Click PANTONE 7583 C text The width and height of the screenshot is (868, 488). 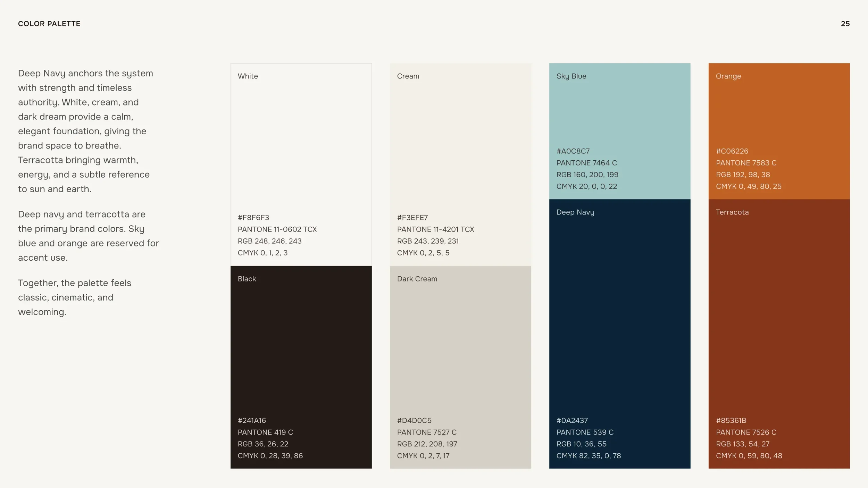(746, 163)
